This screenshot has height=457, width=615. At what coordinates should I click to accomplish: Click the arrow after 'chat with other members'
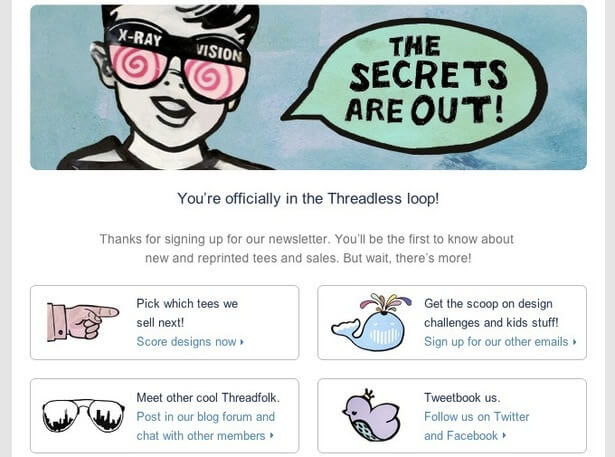(x=272, y=436)
